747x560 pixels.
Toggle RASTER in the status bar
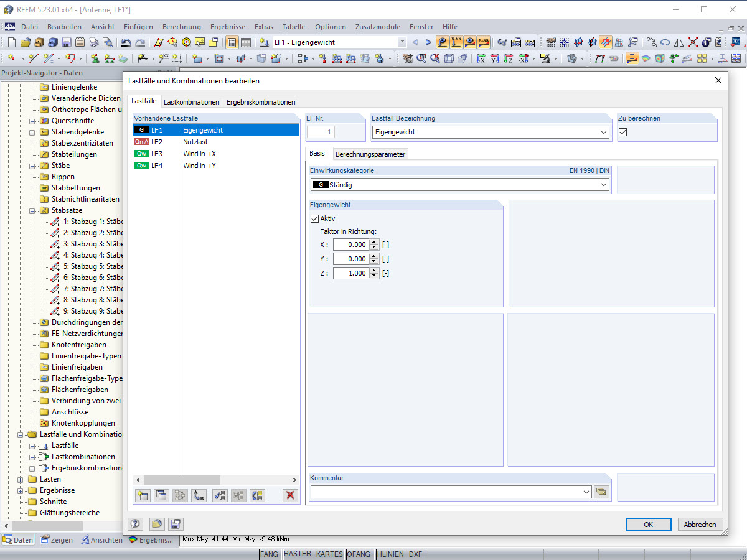pyautogui.click(x=298, y=554)
